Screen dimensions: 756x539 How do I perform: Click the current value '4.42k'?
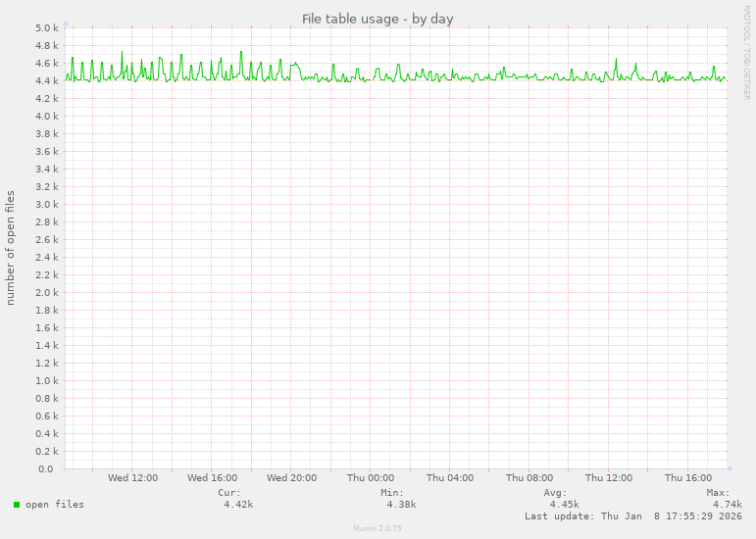[x=238, y=505]
